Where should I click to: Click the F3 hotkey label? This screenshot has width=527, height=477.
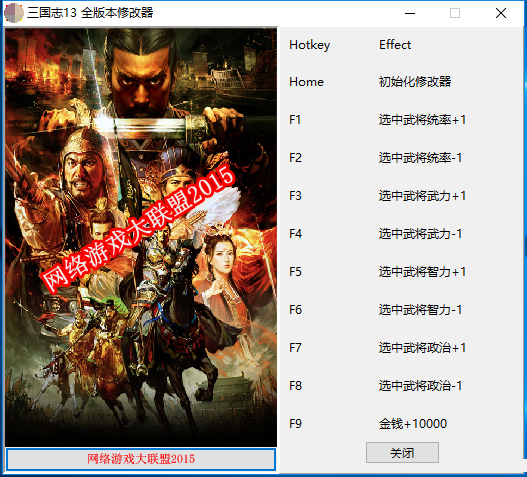coord(295,196)
